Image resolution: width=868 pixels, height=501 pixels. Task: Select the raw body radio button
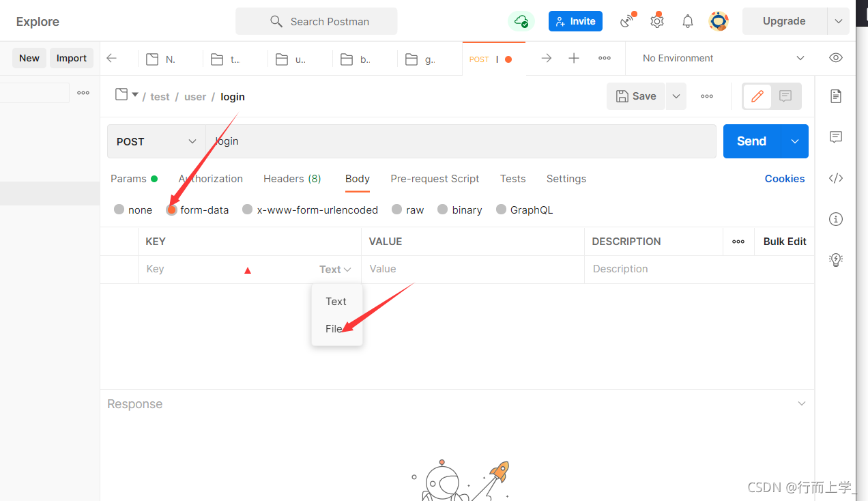[x=397, y=210]
